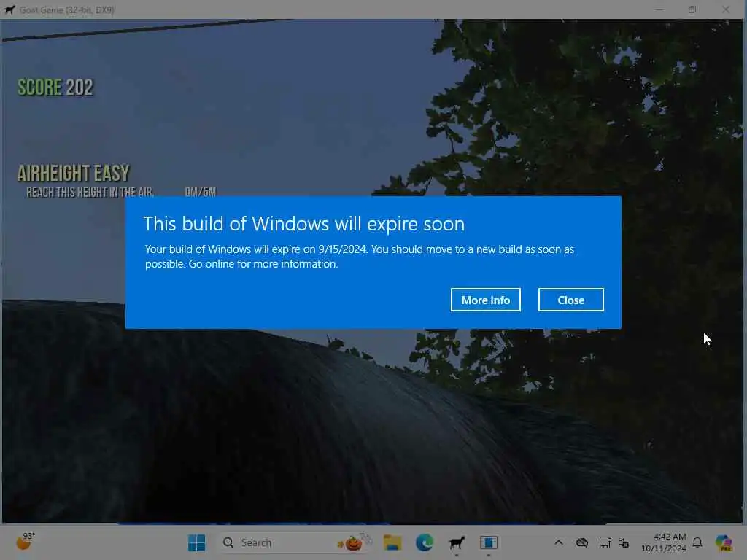Click the More info button
Screen dimensions: 747x560
[x=485, y=300]
